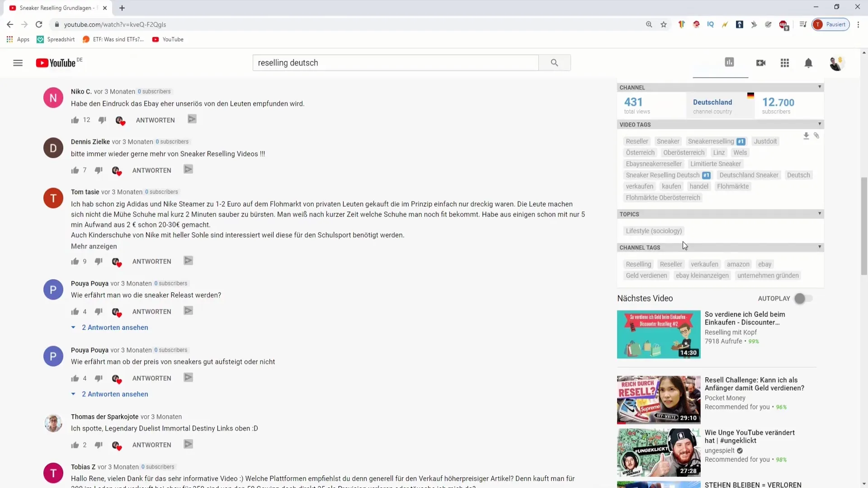Image resolution: width=868 pixels, height=488 pixels.
Task: Collapse the CHANNEL panel arrow
Action: [x=820, y=87]
